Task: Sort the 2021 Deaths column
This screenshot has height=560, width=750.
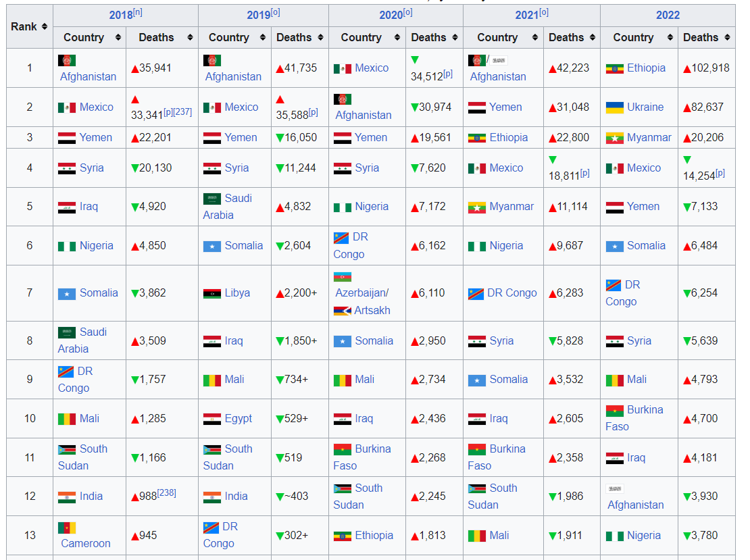Action: pos(592,37)
